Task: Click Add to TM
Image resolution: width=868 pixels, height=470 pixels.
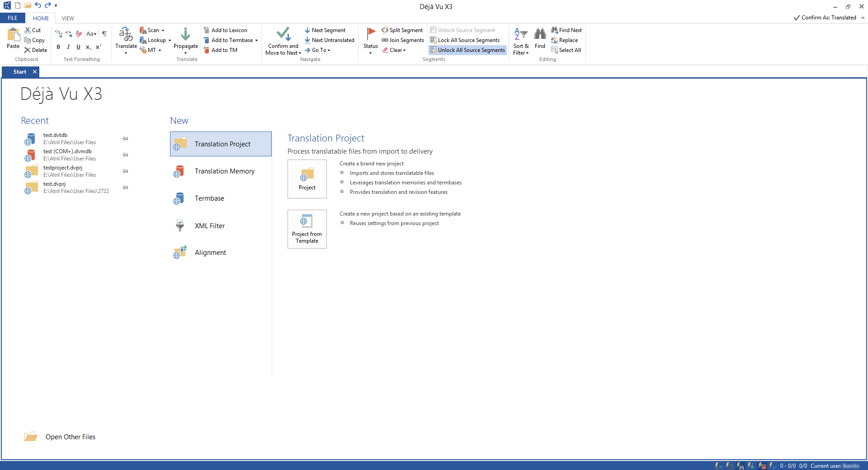Action: pyautogui.click(x=220, y=50)
